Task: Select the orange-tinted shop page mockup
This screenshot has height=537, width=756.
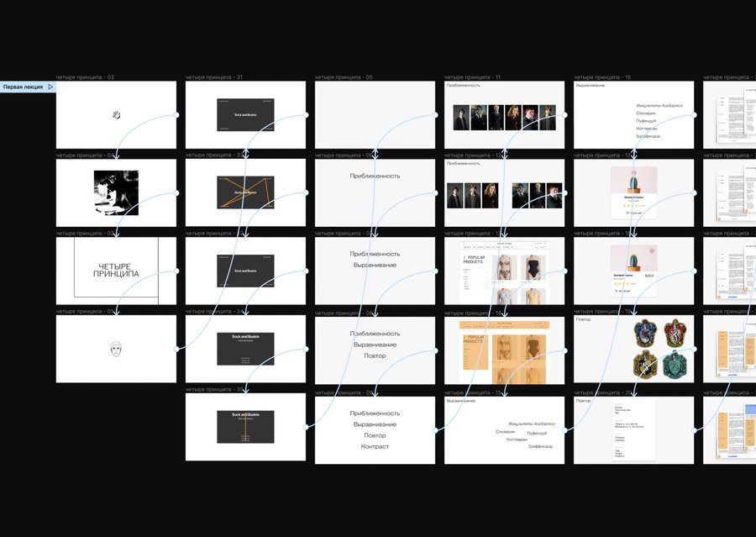Action: [504, 351]
